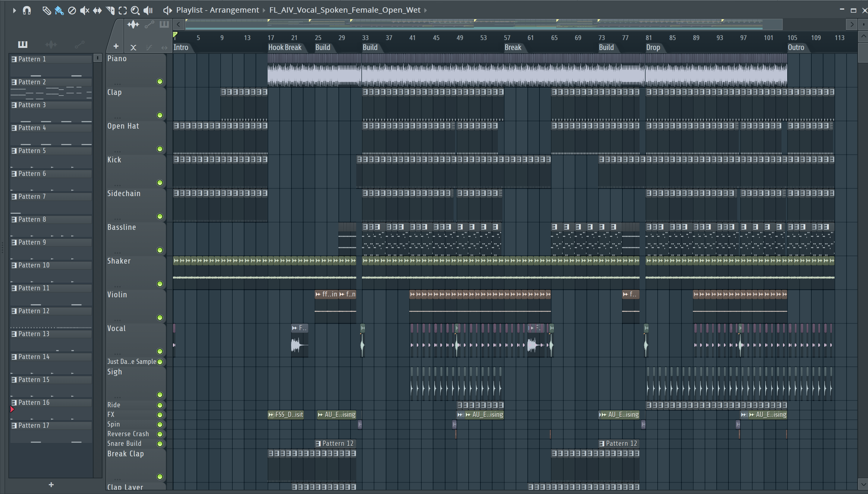Select the Paint brush tool
Image resolution: width=868 pixels, height=494 pixels.
click(x=59, y=11)
